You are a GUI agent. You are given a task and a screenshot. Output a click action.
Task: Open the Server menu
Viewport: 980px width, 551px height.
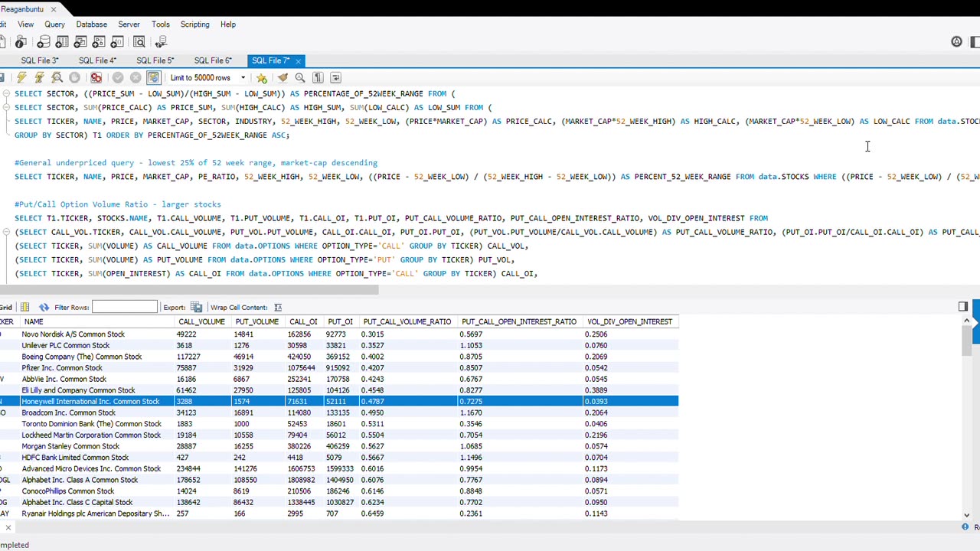(129, 24)
